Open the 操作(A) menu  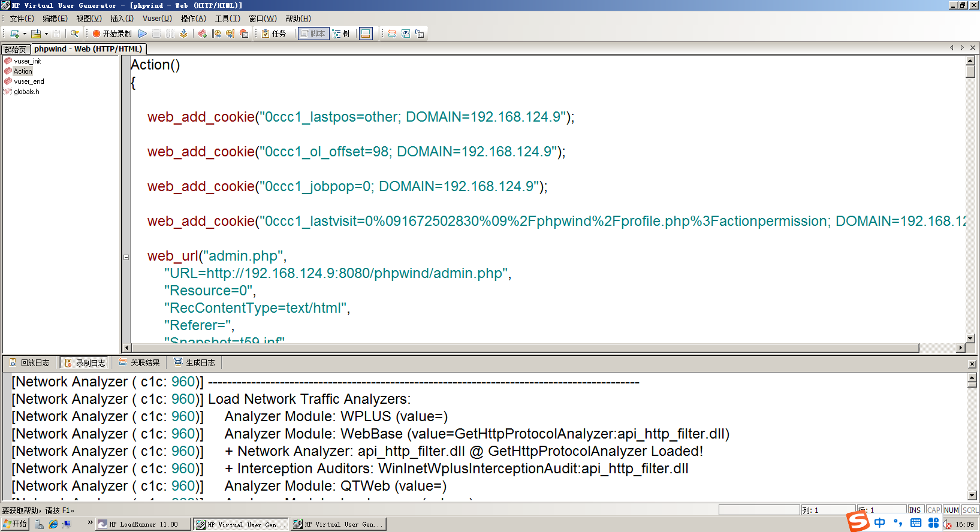tap(193, 19)
